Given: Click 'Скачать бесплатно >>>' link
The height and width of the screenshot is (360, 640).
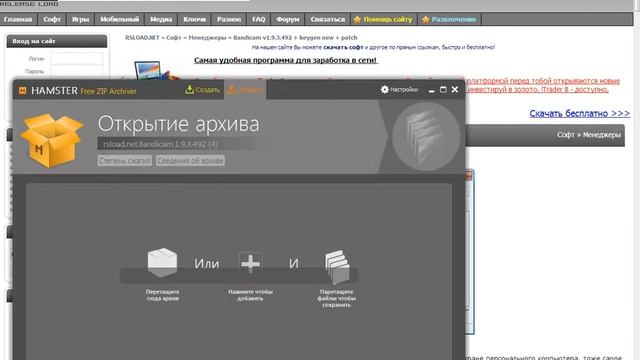Looking at the screenshot, I should point(580,113).
